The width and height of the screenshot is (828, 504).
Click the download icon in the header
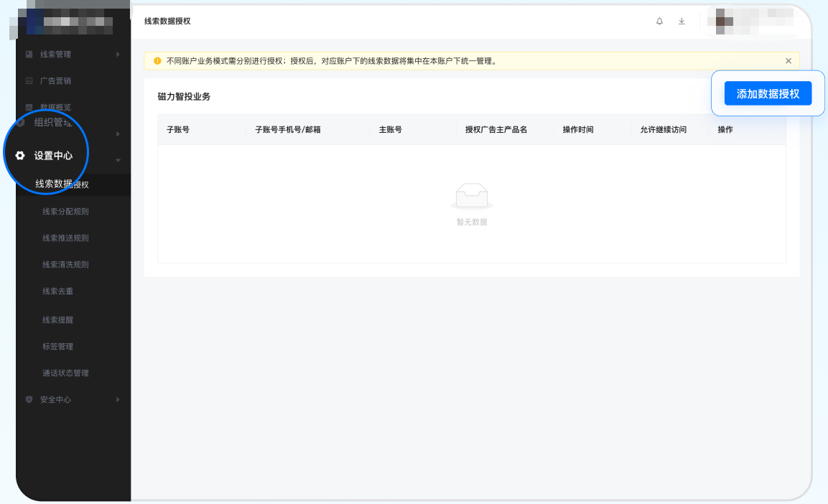point(682,21)
